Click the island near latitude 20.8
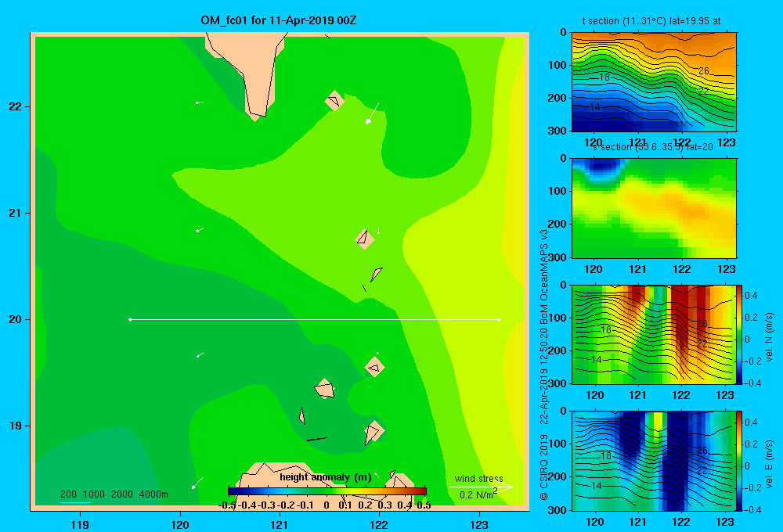The image size is (783, 532). click(365, 239)
